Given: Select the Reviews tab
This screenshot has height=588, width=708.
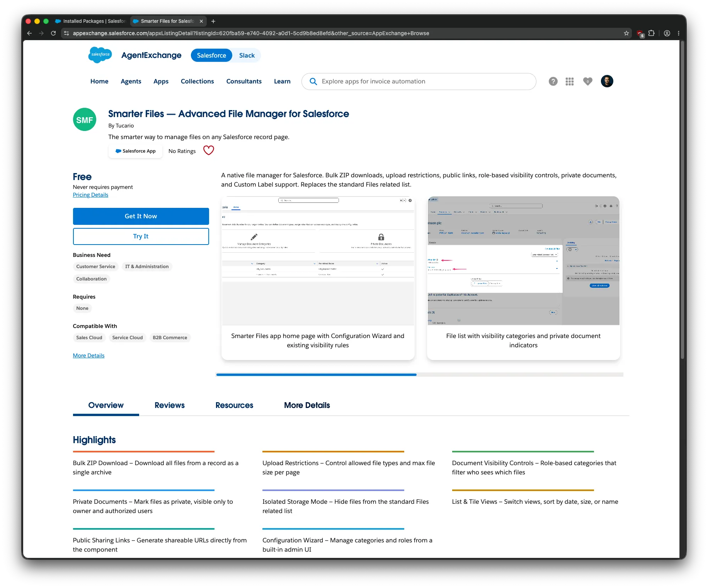Looking at the screenshot, I should click(170, 405).
